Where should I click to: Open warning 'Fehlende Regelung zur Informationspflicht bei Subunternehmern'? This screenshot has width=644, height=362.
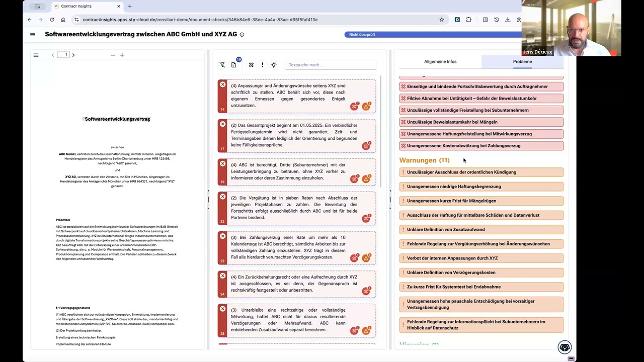pos(481,325)
